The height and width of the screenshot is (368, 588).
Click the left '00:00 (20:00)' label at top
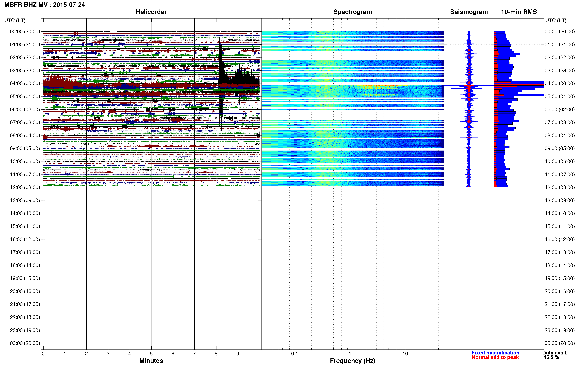coord(25,31)
